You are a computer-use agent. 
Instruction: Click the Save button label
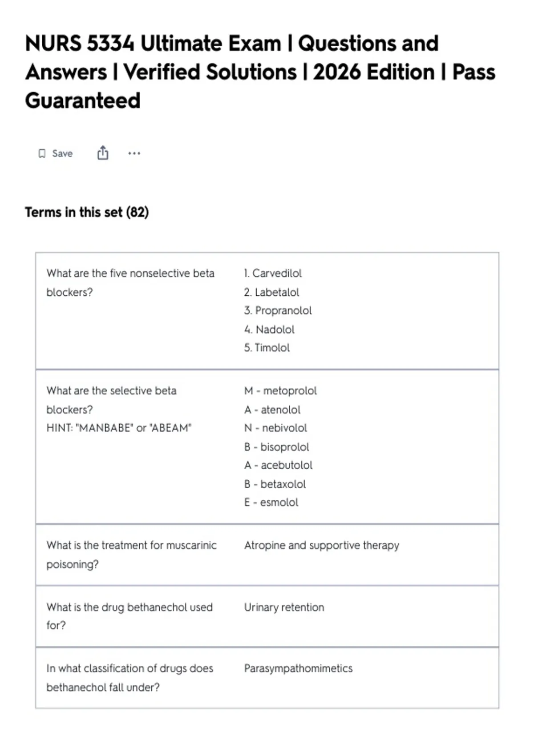pyautogui.click(x=62, y=153)
